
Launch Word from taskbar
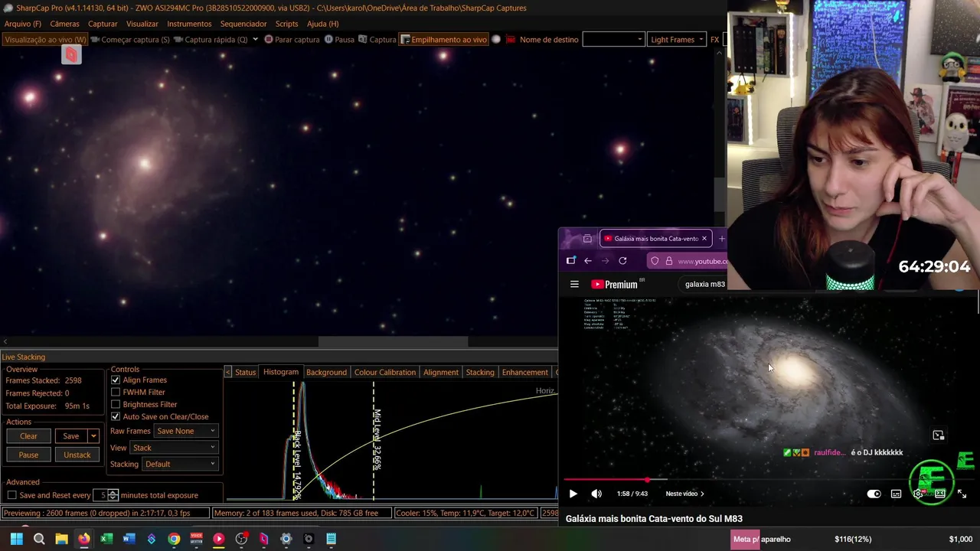129,539
